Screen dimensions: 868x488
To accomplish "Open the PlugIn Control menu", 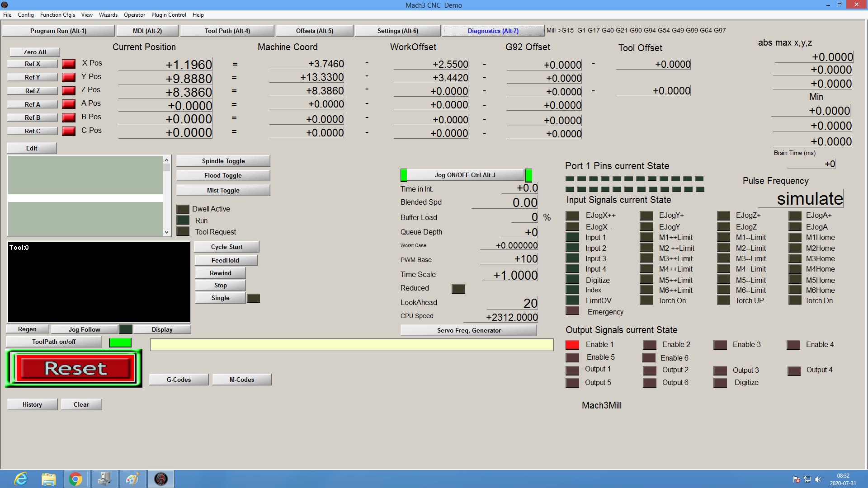I will 169,15.
